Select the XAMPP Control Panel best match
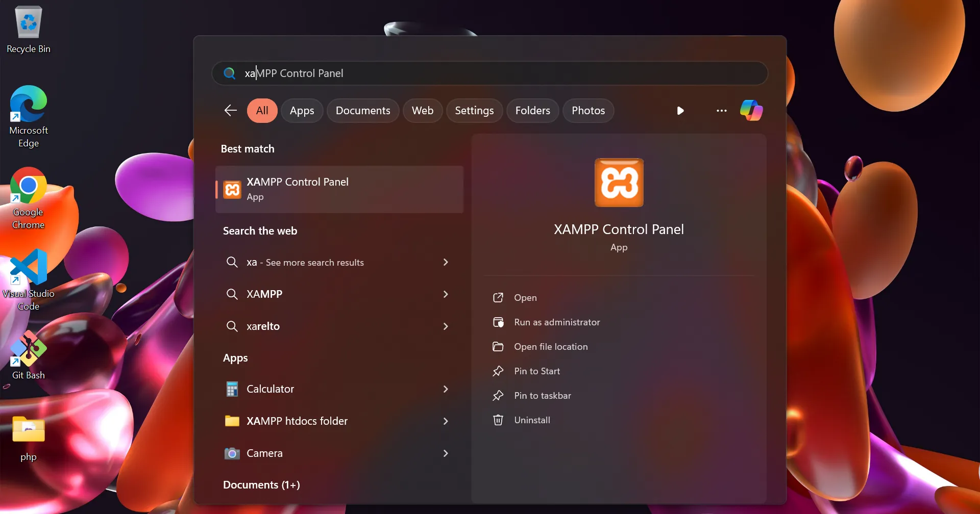The height and width of the screenshot is (514, 980). [339, 189]
